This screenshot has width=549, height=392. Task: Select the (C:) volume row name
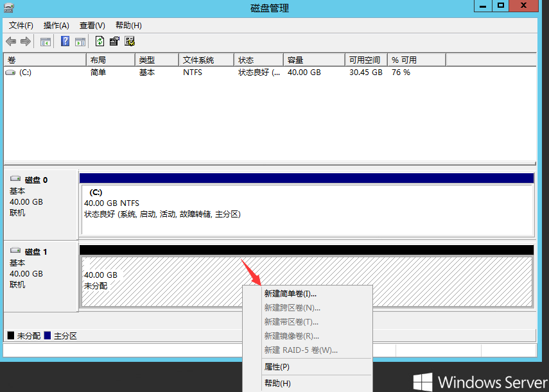click(x=25, y=72)
